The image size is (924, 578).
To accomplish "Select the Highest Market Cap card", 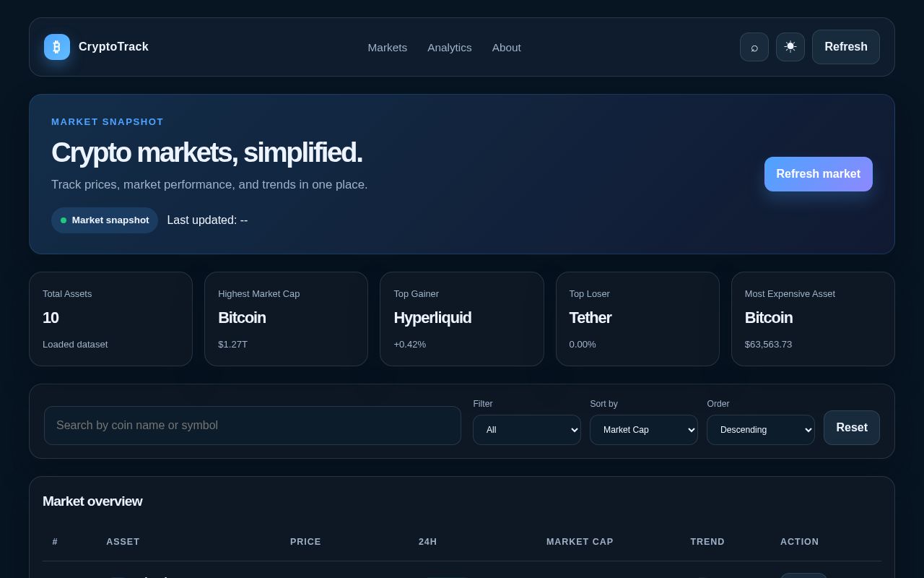I will pos(286,319).
